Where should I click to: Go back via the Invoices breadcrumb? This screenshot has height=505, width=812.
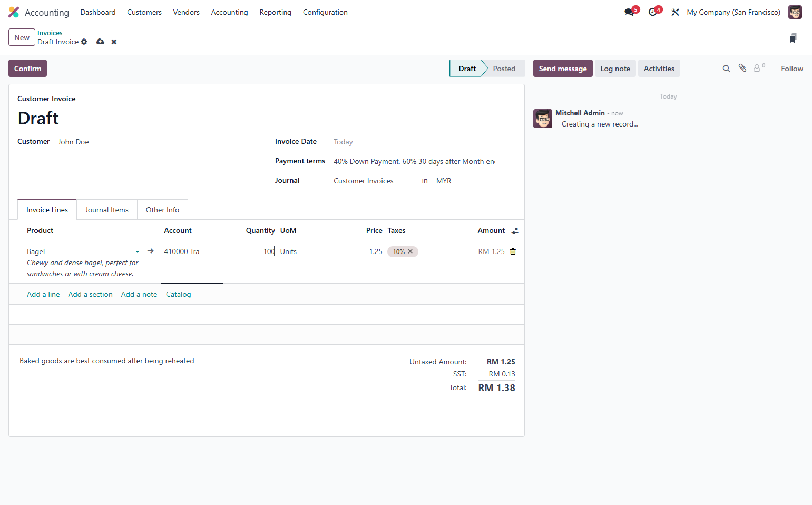[50, 33]
